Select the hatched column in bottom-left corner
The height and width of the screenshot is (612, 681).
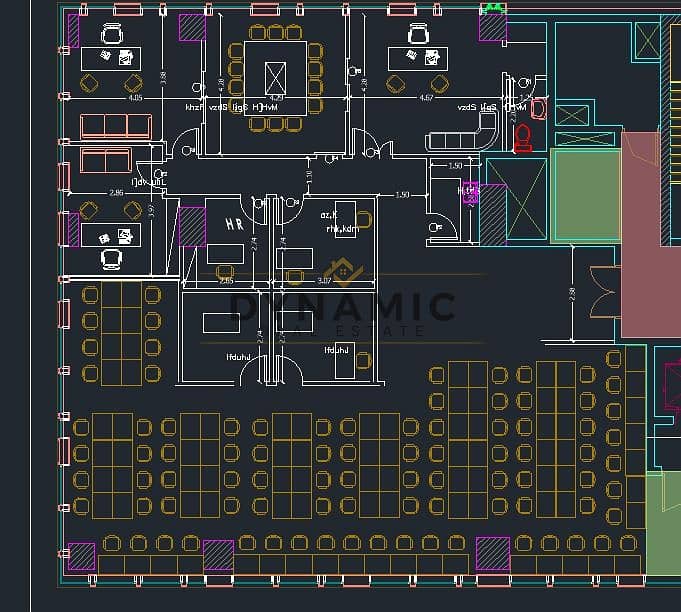(81, 556)
